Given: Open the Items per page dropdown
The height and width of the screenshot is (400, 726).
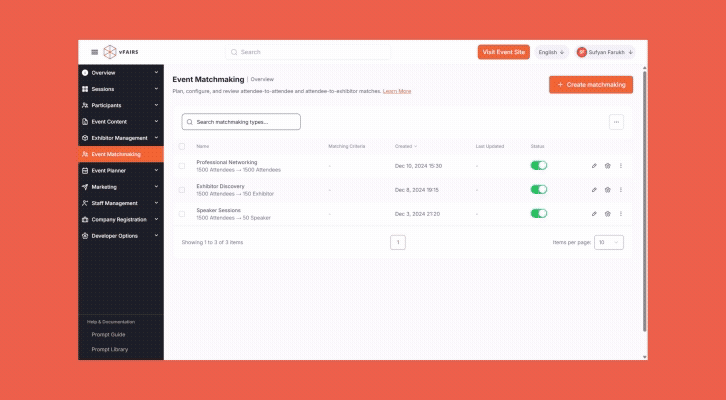Looking at the screenshot, I should pos(609,242).
